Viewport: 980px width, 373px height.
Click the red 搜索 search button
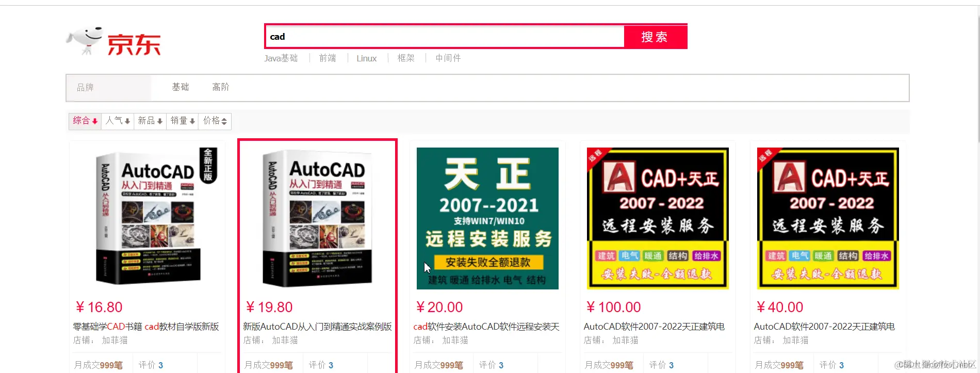tap(655, 37)
